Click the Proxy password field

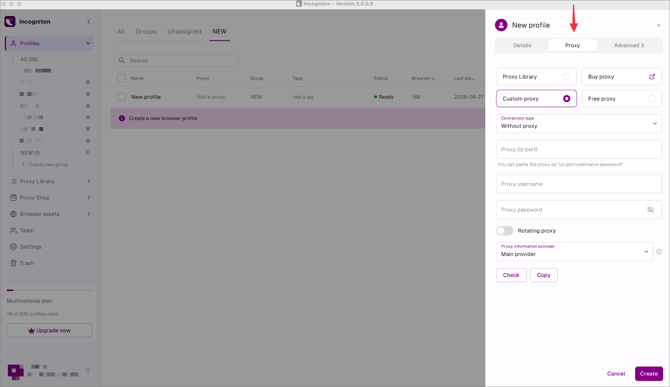tap(579, 210)
